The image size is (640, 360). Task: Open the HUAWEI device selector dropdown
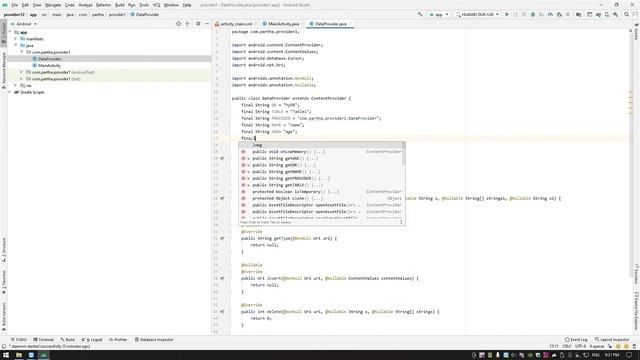click(478, 14)
